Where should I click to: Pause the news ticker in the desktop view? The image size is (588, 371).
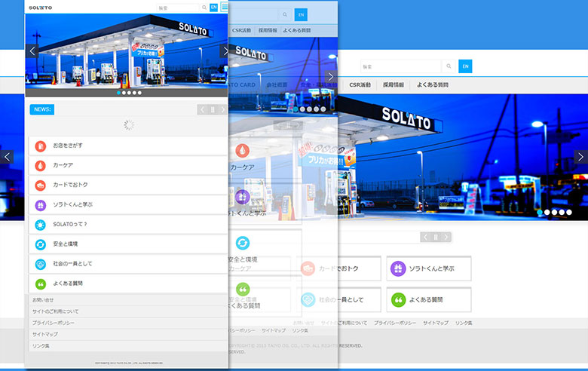pos(436,237)
